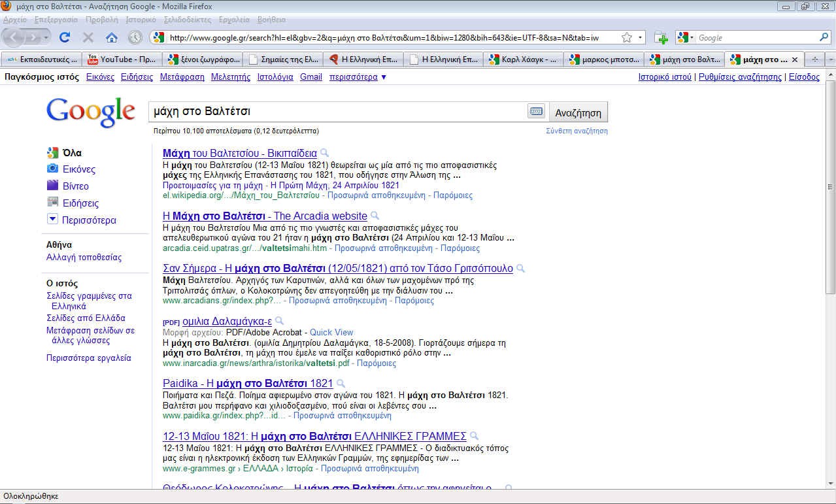Image resolution: width=836 pixels, height=504 pixels.
Task: Click the Google logo
Action: pyautogui.click(x=90, y=112)
